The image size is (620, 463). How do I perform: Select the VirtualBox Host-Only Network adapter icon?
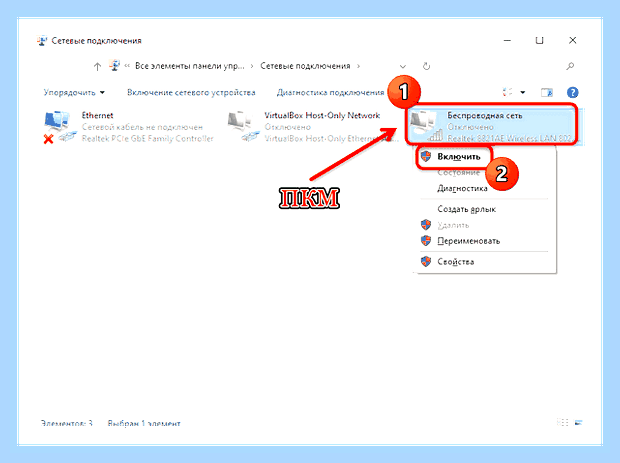(x=243, y=127)
